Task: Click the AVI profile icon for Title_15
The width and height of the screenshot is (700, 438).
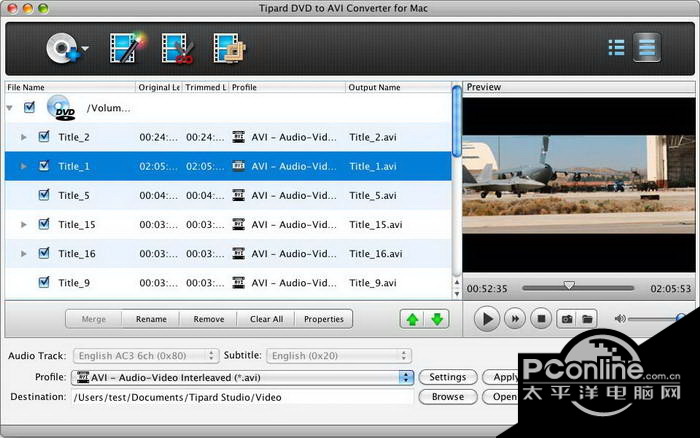Action: coord(238,224)
